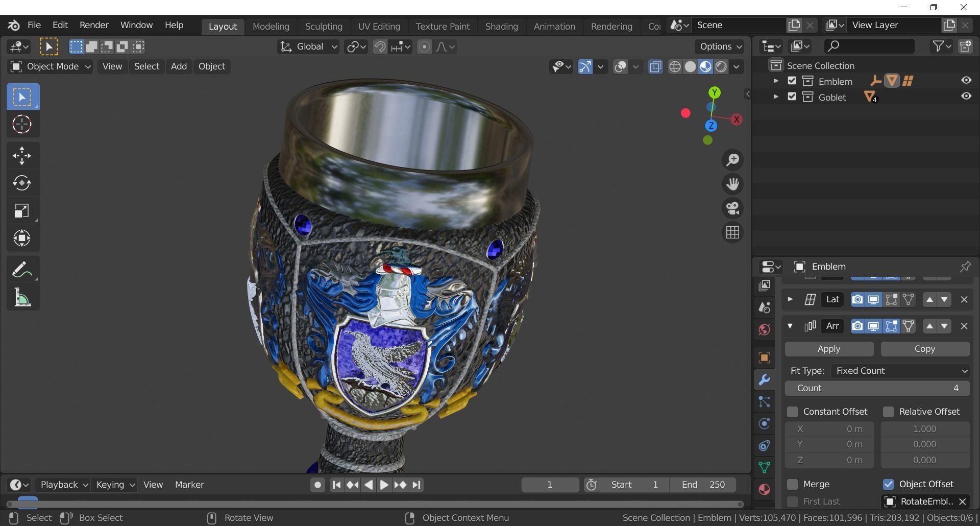Click the snap magnet icon

[x=380, y=47]
